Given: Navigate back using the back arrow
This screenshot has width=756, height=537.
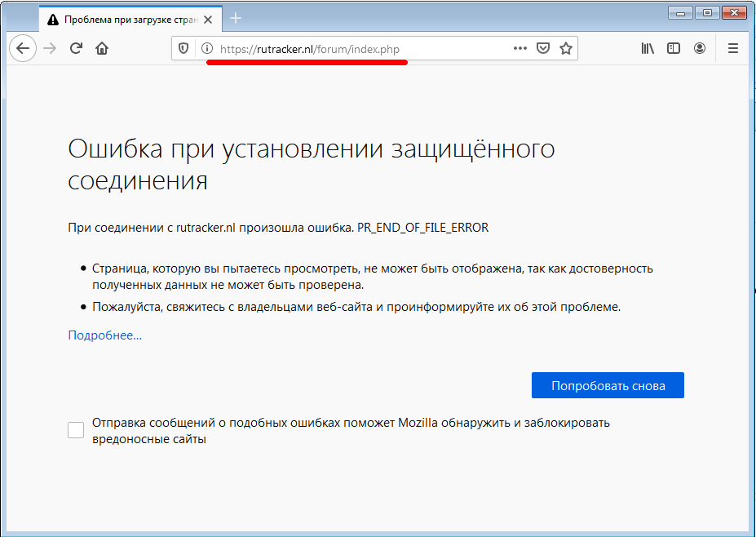Looking at the screenshot, I should (x=23, y=48).
